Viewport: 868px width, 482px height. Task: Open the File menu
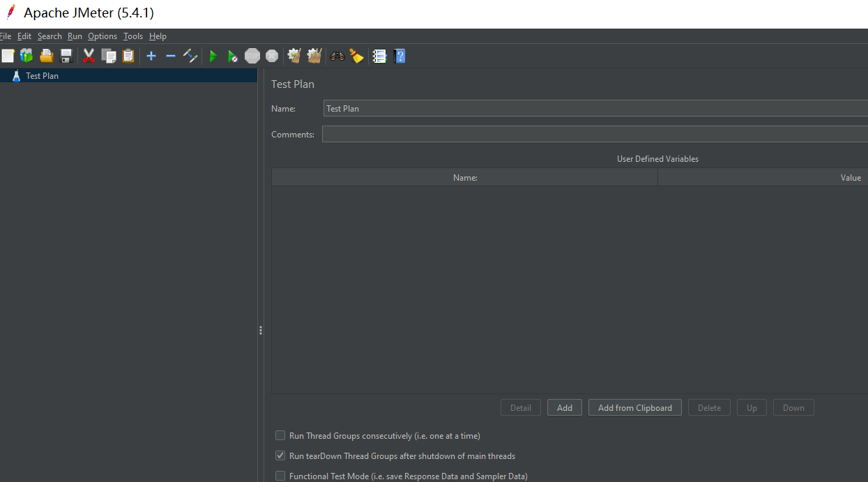point(6,36)
